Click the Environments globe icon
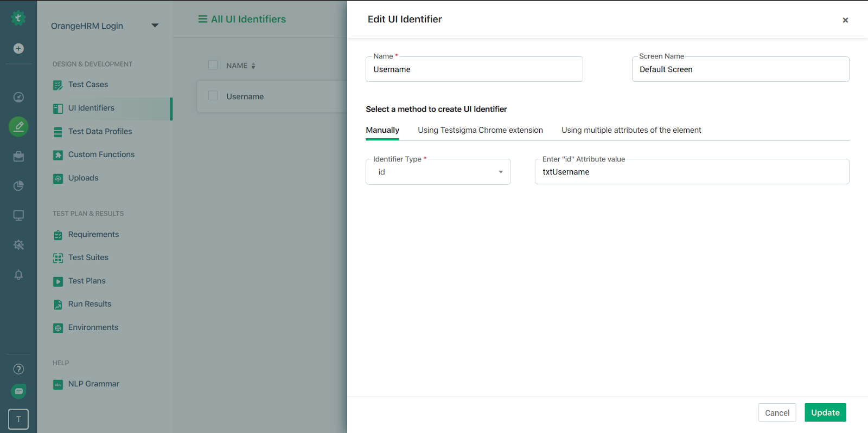The width and height of the screenshot is (868, 433). click(x=58, y=328)
